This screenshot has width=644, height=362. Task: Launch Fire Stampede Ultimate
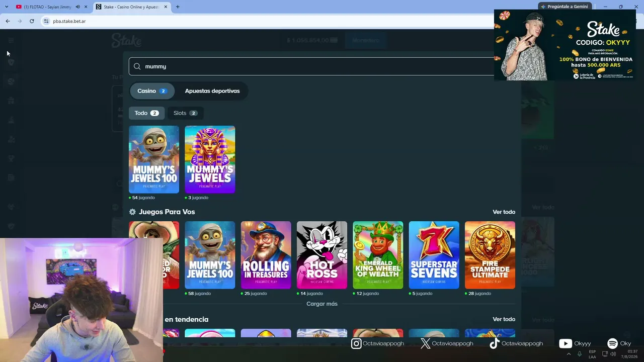490,255
